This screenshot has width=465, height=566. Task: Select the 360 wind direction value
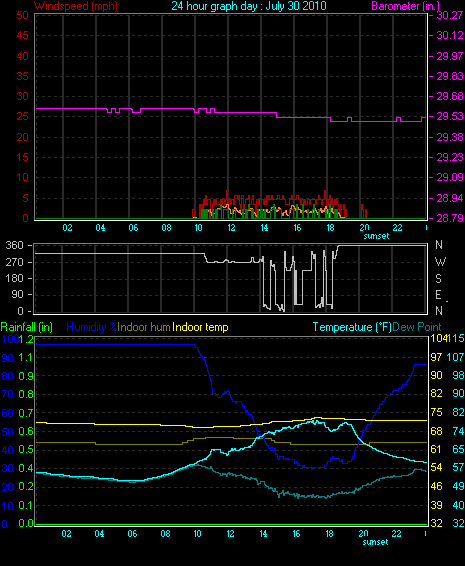tap(14, 245)
